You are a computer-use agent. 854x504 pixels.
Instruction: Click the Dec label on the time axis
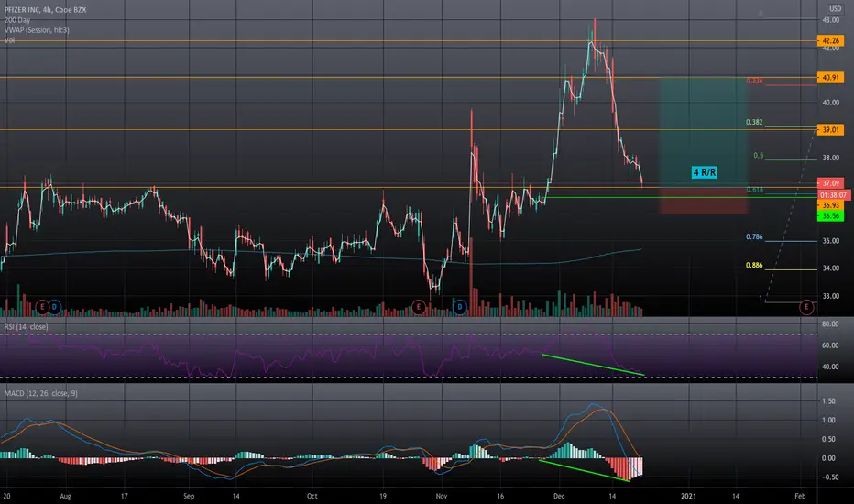[559, 496]
